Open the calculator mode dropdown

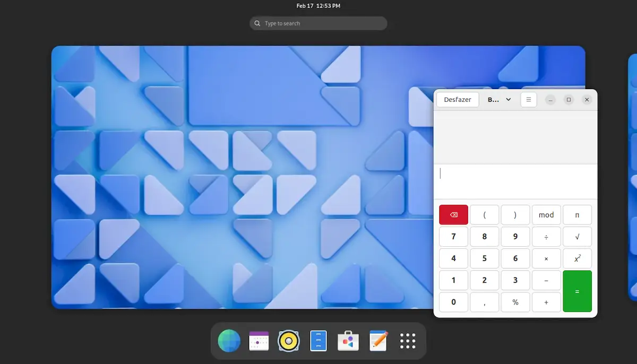point(500,100)
